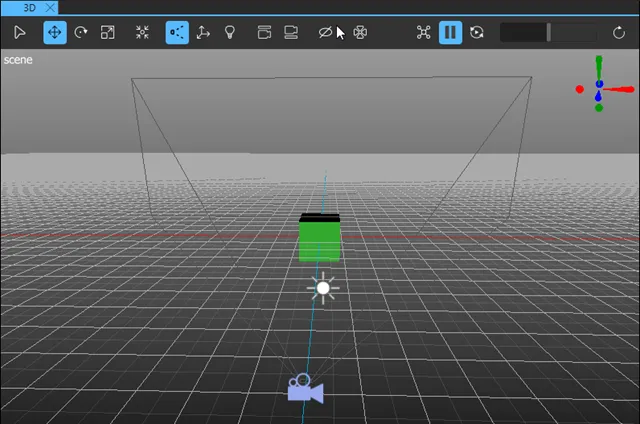Click the node graph icon
The image size is (640, 424).
tap(423, 32)
